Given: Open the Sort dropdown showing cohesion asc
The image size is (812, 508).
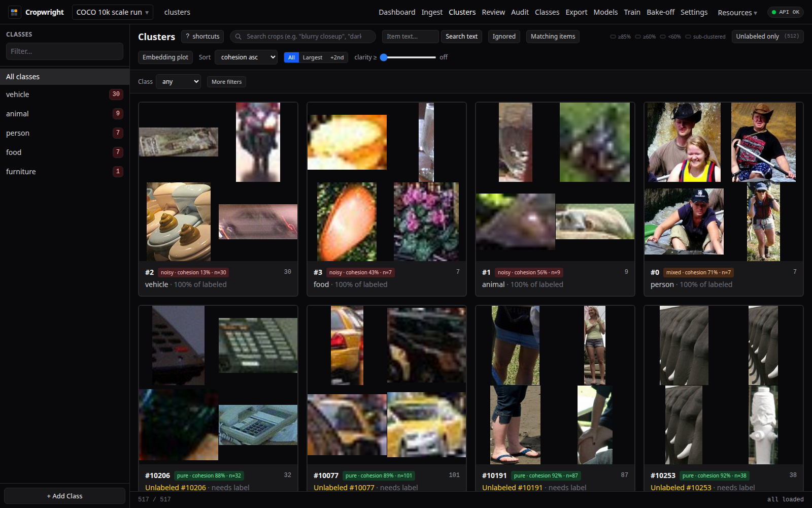Looking at the screenshot, I should [x=246, y=57].
